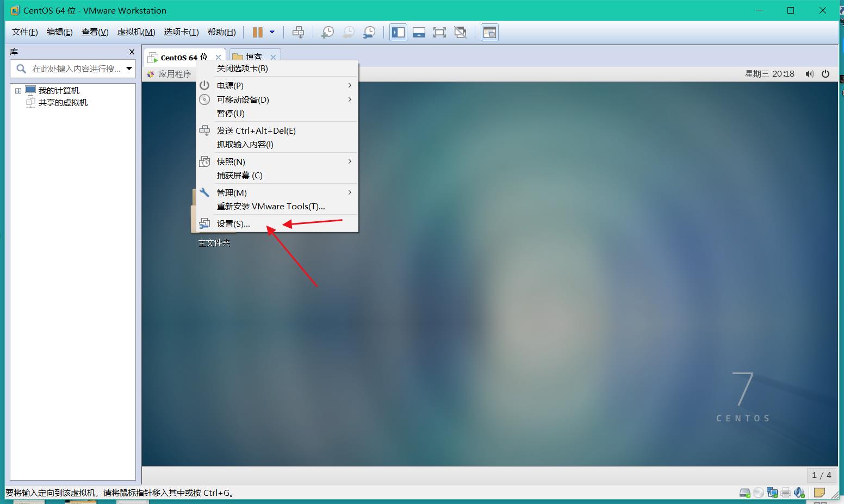Viewport: 844px width, 504px height.
Task: Choose 捕获屏幕 (C) menu item
Action: click(277, 175)
